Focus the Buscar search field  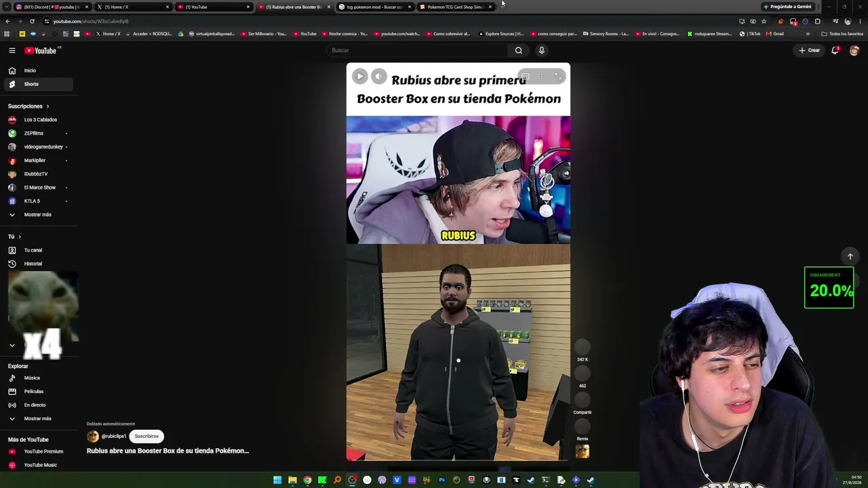coord(417,50)
